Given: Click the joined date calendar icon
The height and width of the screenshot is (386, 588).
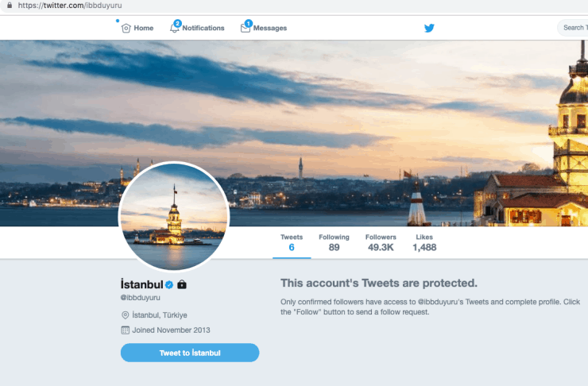Looking at the screenshot, I should (x=126, y=330).
